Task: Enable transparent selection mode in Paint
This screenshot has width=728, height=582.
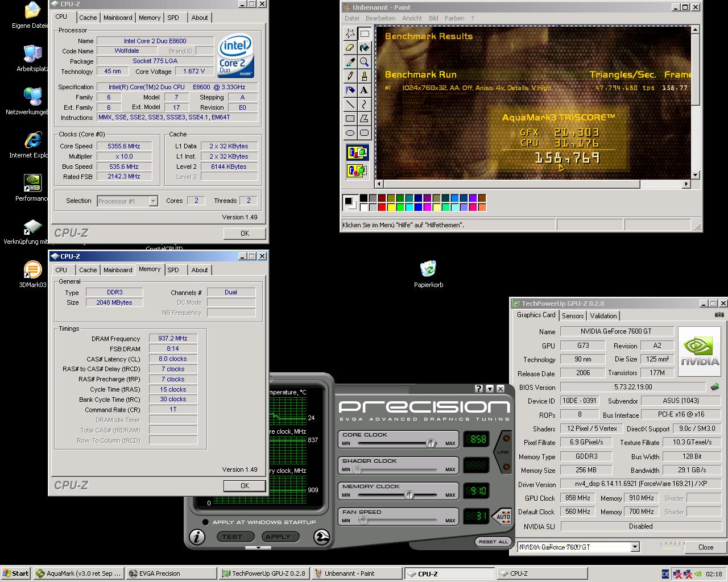Action: point(358,170)
